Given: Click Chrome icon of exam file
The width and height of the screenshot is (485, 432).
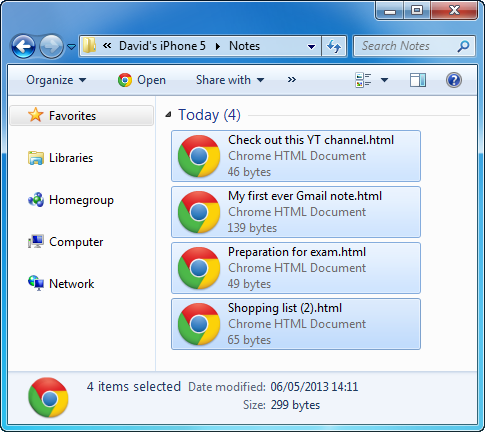Looking at the screenshot, I should pos(199,268).
